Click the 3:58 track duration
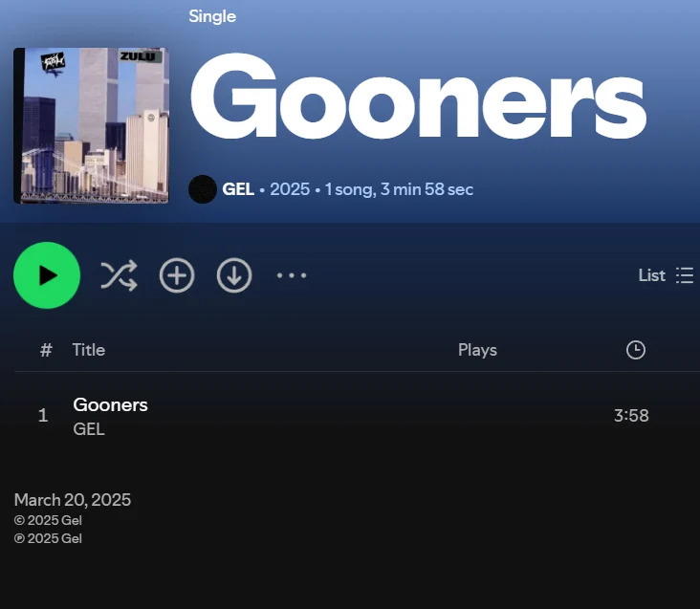Viewport: 700px width, 609px height. [x=631, y=416]
